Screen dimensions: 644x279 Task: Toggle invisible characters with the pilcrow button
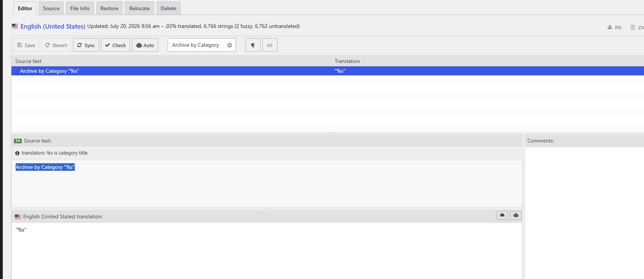pos(253,45)
